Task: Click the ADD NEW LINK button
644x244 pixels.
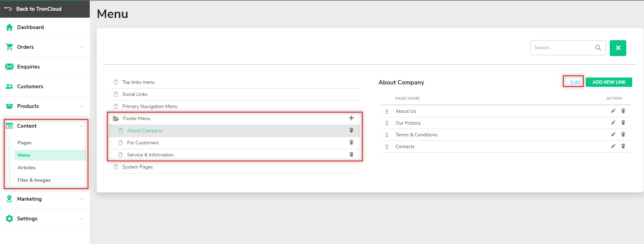Action: click(x=609, y=82)
